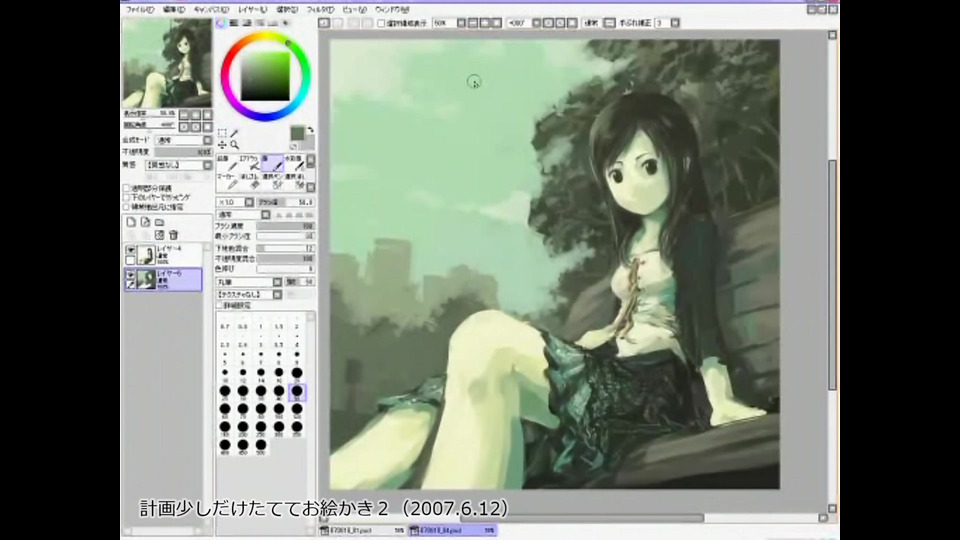Show the swatches panel icon

272,23
